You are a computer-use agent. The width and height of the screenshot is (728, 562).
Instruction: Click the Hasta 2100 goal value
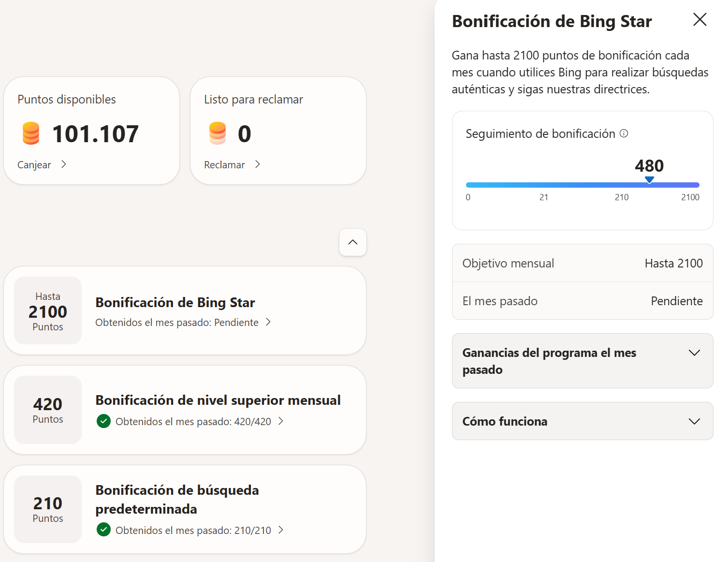[674, 264]
